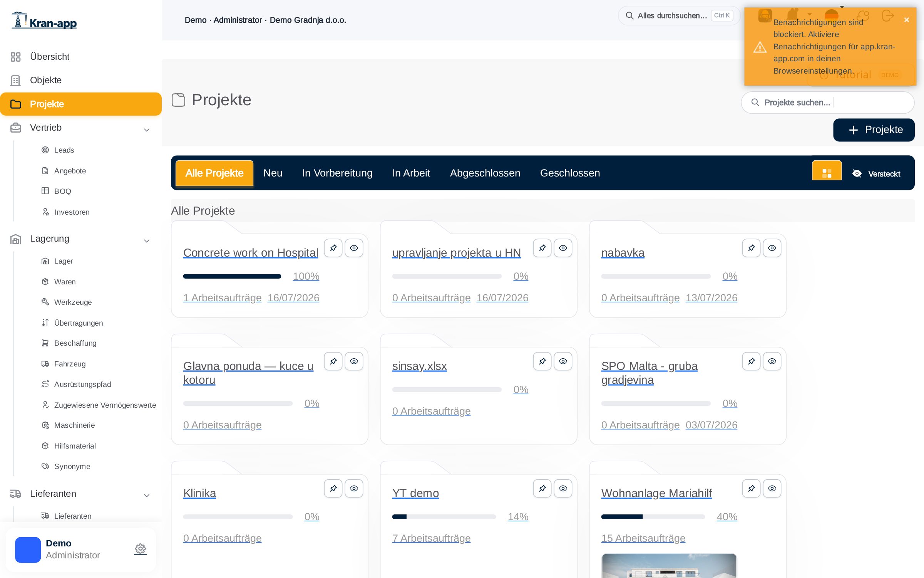924x578 pixels.
Task: Open Hilfsmaterial in sidebar
Action: point(75,446)
